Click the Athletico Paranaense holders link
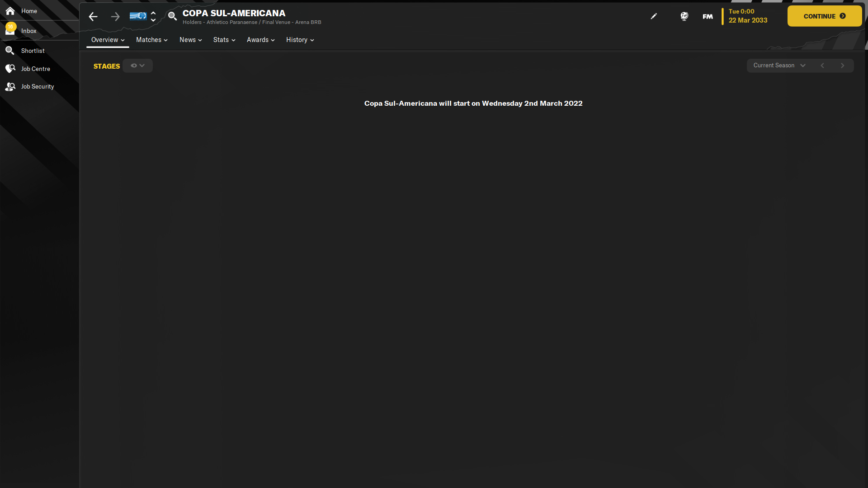The height and width of the screenshot is (488, 868). point(232,22)
